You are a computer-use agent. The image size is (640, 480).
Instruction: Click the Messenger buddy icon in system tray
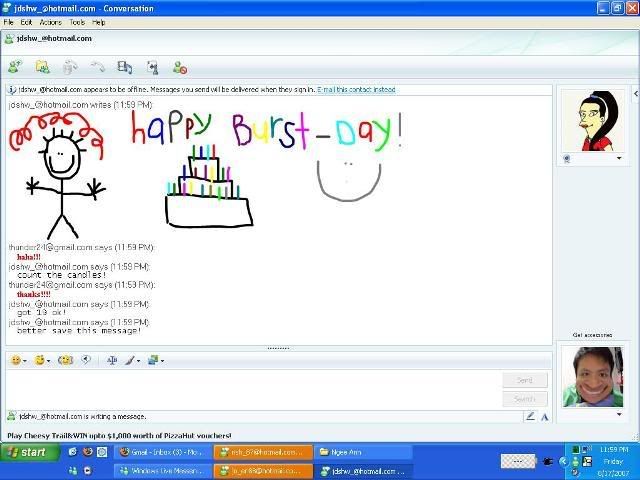576,462
